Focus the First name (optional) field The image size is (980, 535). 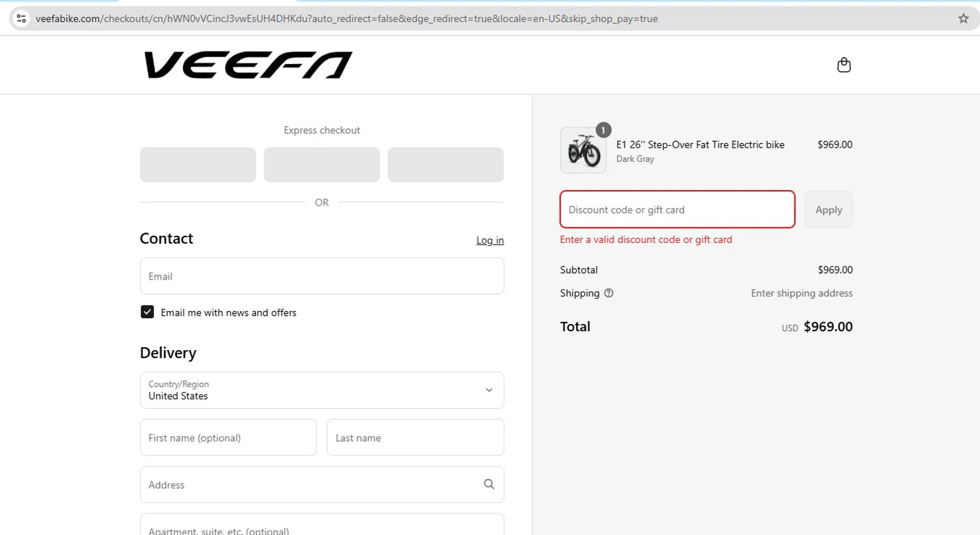pos(228,438)
